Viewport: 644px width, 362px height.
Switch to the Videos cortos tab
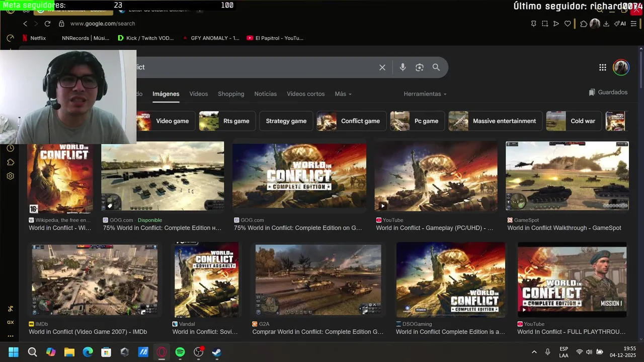point(306,94)
